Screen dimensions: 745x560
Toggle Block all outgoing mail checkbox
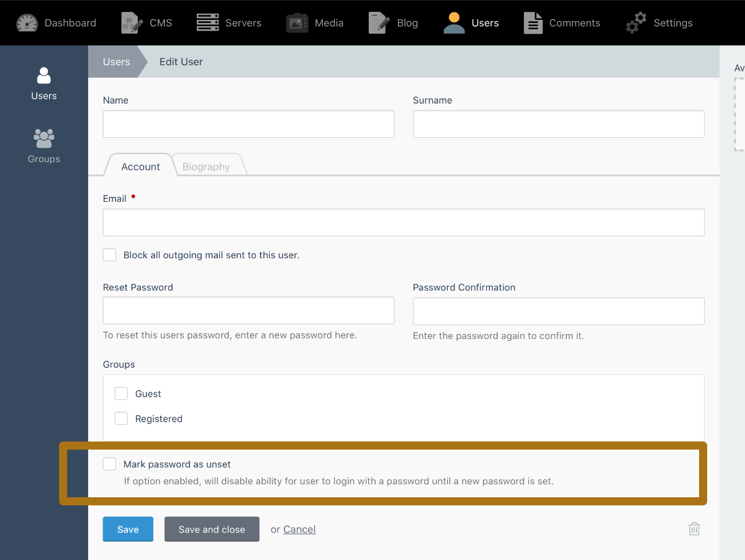(x=110, y=255)
